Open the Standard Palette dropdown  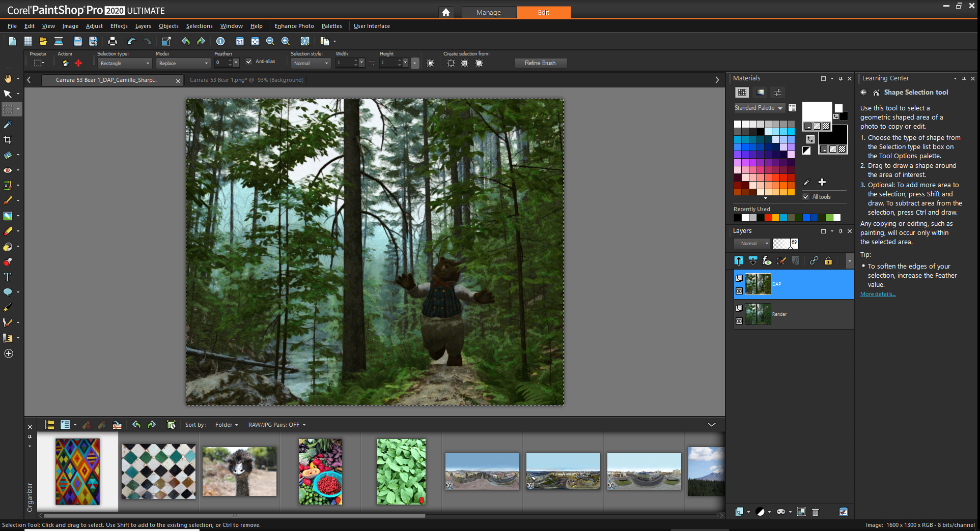click(759, 108)
